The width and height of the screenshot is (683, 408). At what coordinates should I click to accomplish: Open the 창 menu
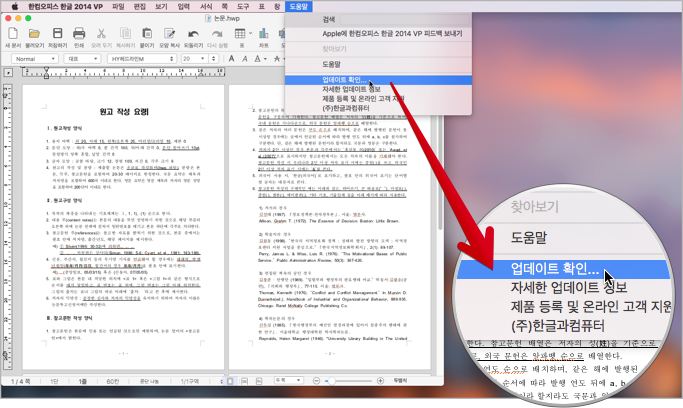[277, 6]
